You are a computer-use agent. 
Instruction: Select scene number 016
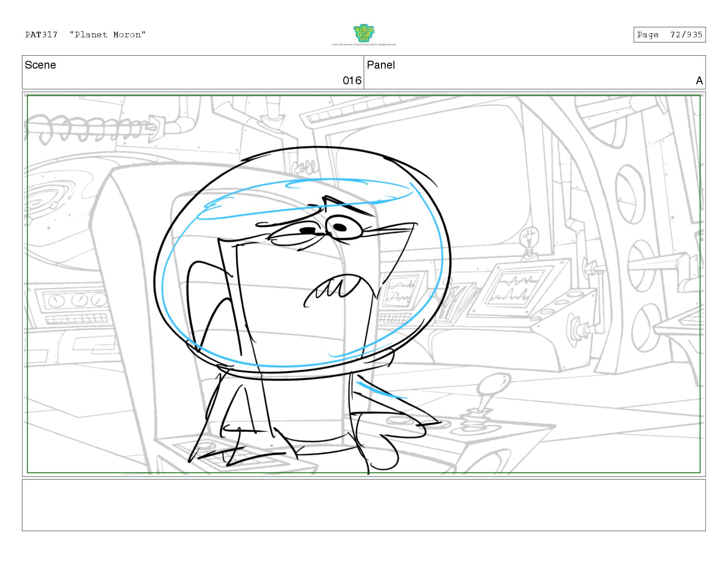(x=352, y=81)
